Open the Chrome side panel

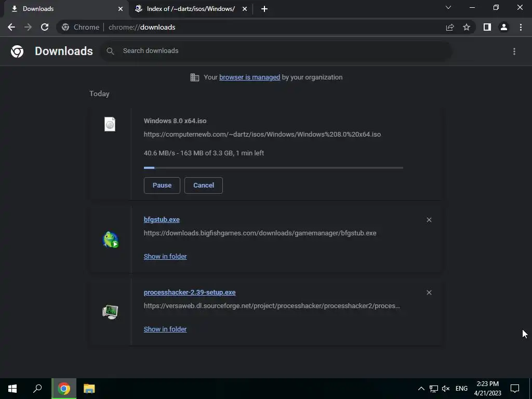[487, 27]
